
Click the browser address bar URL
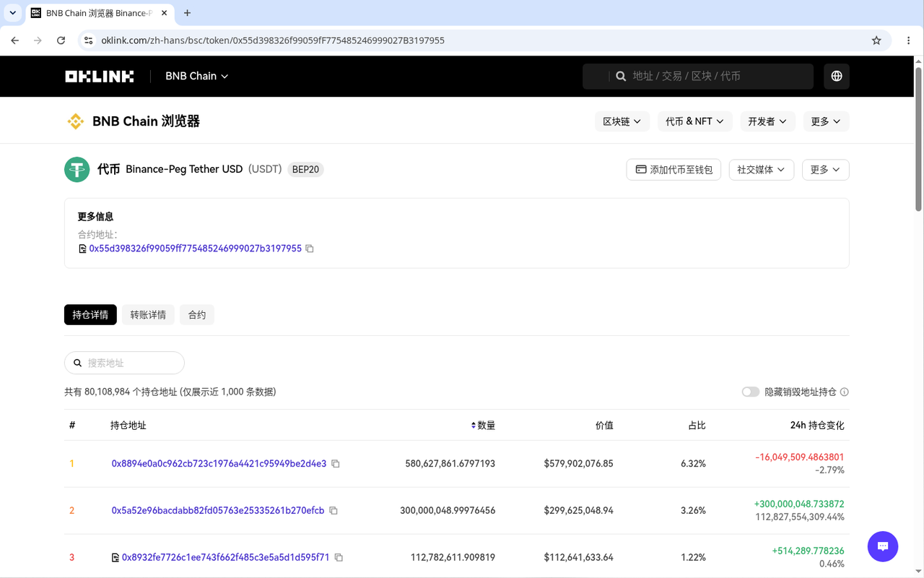coord(273,40)
